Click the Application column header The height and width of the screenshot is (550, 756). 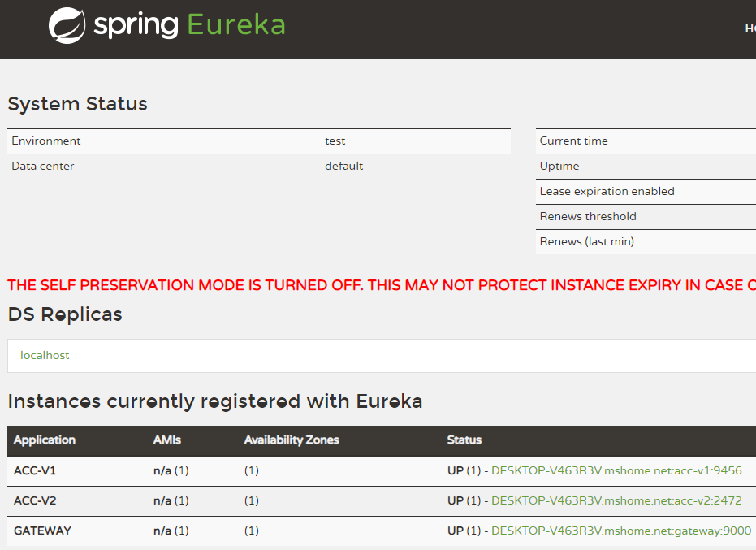pos(44,440)
